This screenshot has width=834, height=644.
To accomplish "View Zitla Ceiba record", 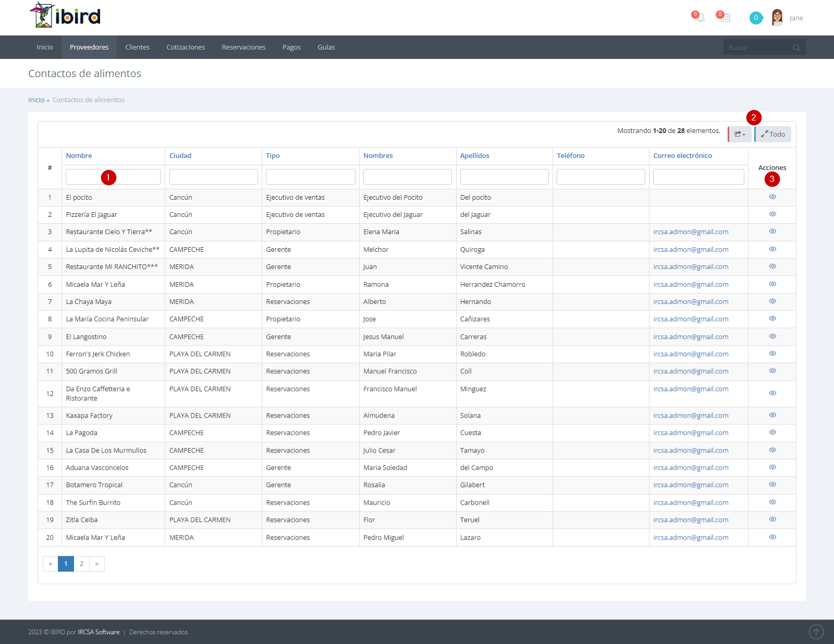I will pyautogui.click(x=772, y=519).
